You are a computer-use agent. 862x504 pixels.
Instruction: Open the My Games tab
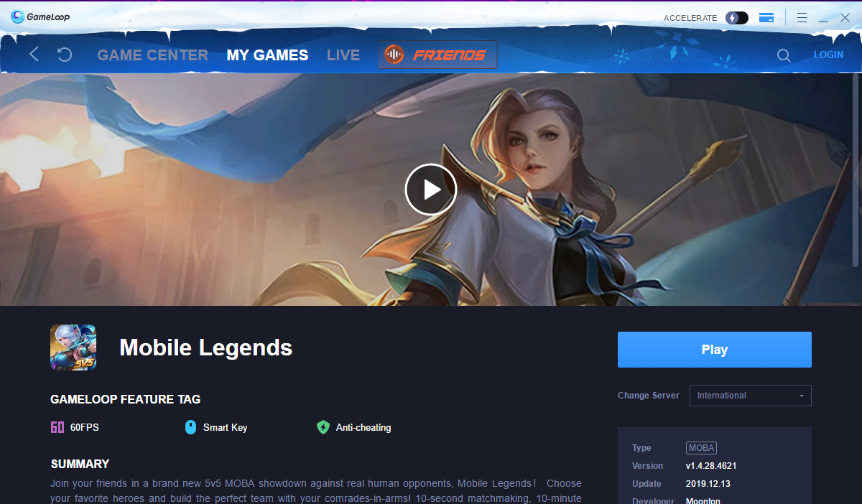coord(267,55)
